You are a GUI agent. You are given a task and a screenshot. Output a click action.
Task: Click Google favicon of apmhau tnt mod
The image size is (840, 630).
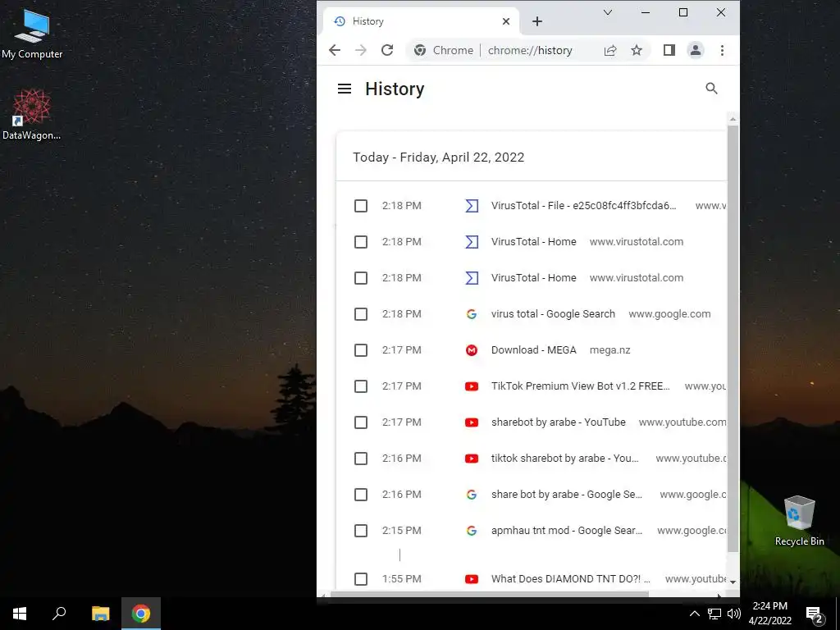(472, 531)
